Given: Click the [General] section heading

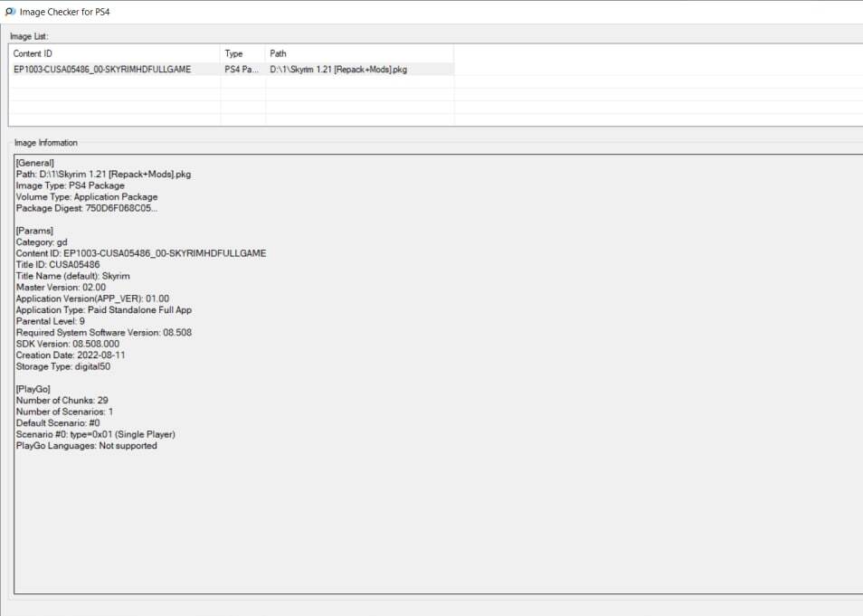Looking at the screenshot, I should click(x=35, y=163).
